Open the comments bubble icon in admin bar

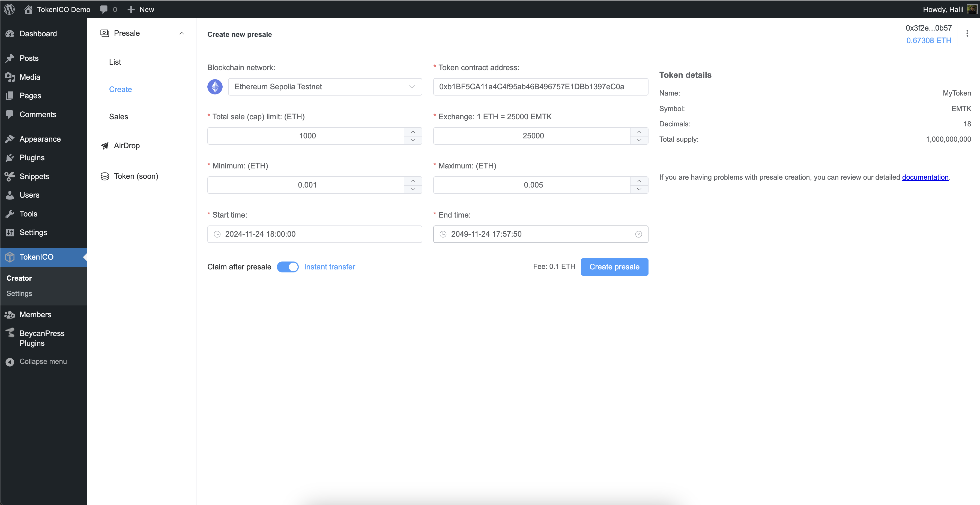[104, 10]
